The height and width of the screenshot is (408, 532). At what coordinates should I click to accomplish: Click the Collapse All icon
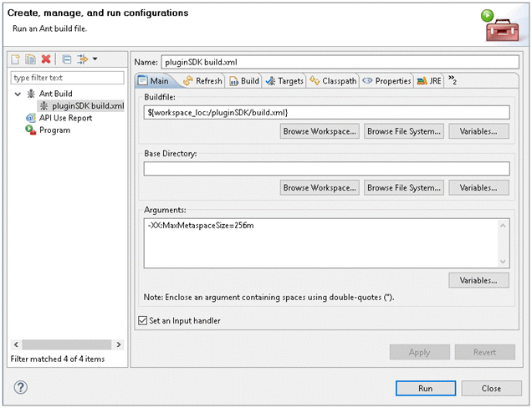66,59
